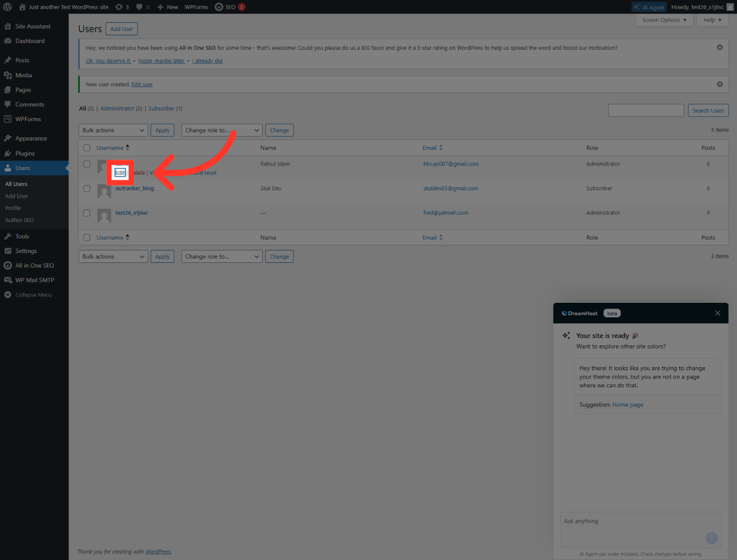Click the Add User button beside Users heading
This screenshot has width=737, height=560.
(122, 29)
